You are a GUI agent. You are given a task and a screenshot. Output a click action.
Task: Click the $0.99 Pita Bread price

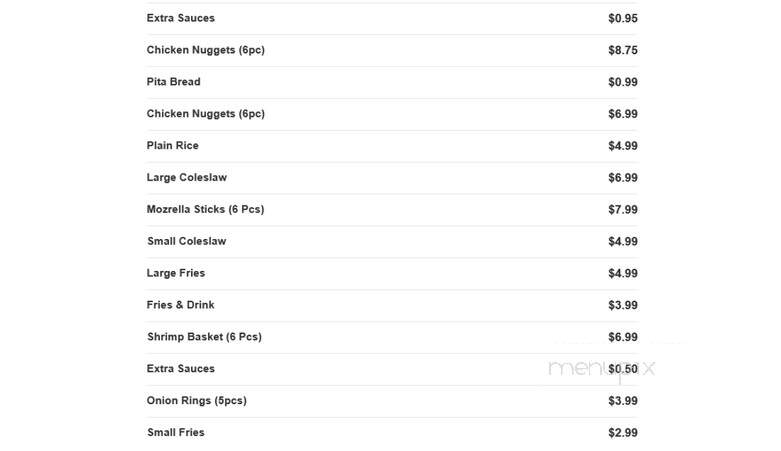(623, 82)
